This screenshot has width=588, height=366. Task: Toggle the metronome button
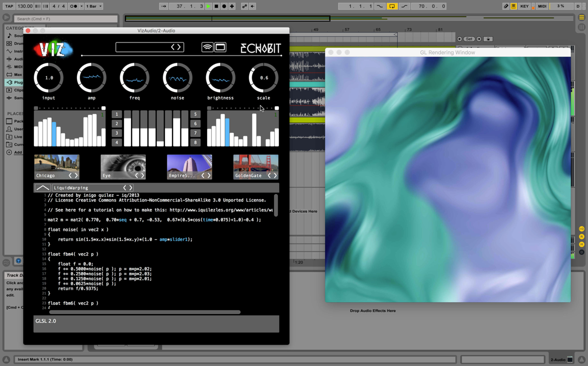[x=74, y=6]
